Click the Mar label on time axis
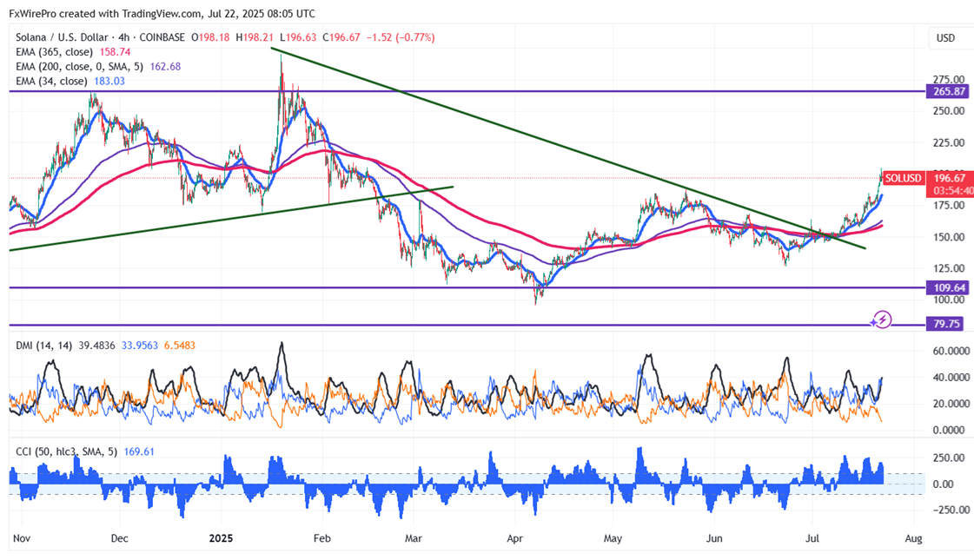974x560 pixels. coord(413,538)
